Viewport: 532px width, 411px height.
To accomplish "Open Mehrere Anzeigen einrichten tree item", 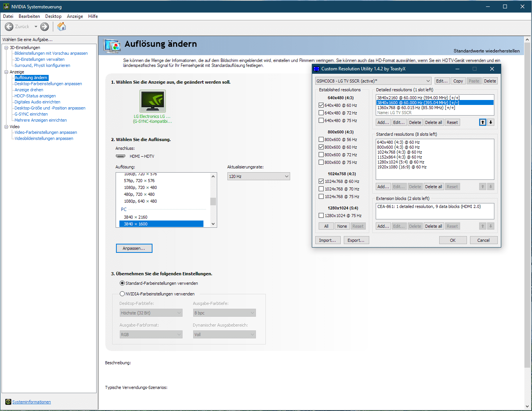I will coord(41,120).
